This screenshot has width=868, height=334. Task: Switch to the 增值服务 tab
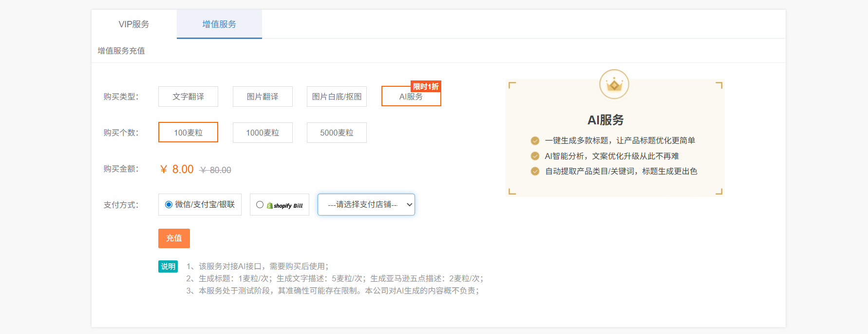pyautogui.click(x=219, y=24)
